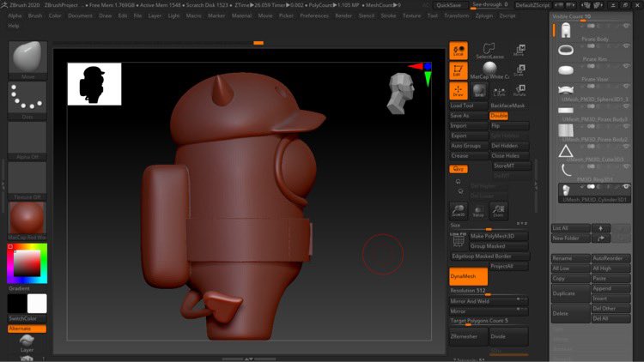Hide the Pirate Body subtool eye
Viewport: 644px width, 362px height.
(626, 26)
